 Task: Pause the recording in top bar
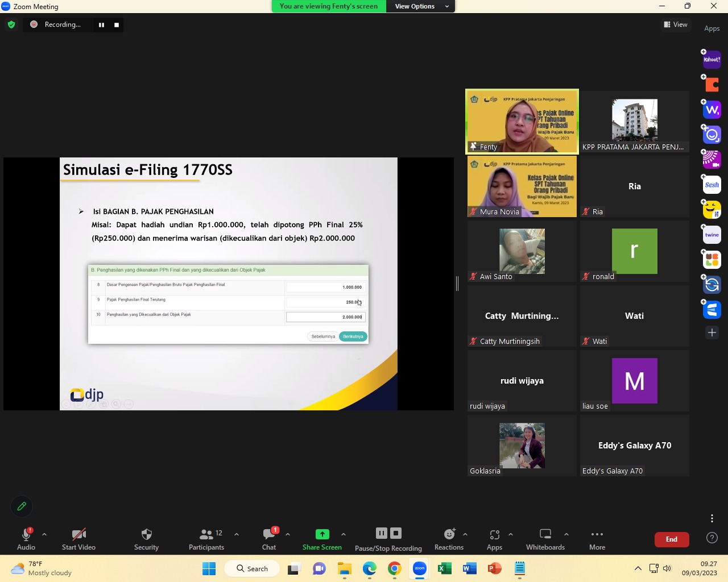click(101, 24)
